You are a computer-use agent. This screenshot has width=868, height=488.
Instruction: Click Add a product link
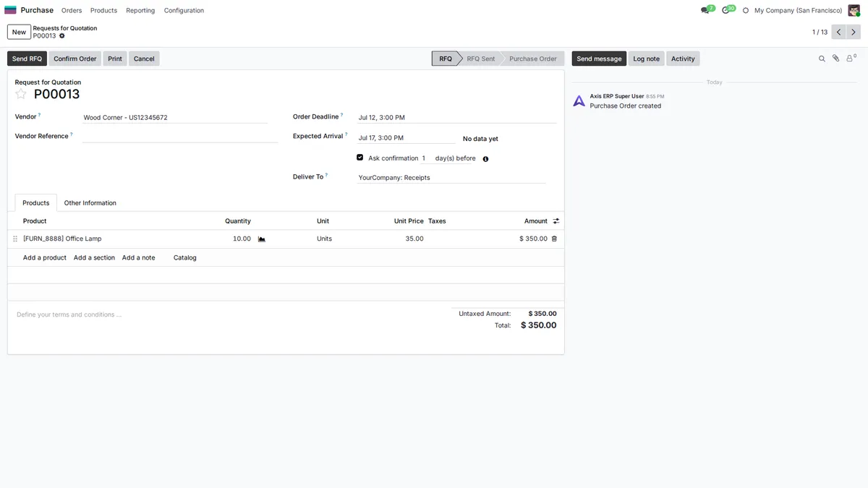(45, 257)
